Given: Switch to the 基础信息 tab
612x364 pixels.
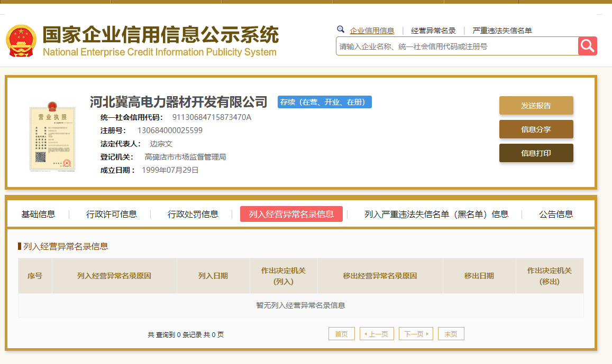Looking at the screenshot, I should pyautogui.click(x=38, y=214).
